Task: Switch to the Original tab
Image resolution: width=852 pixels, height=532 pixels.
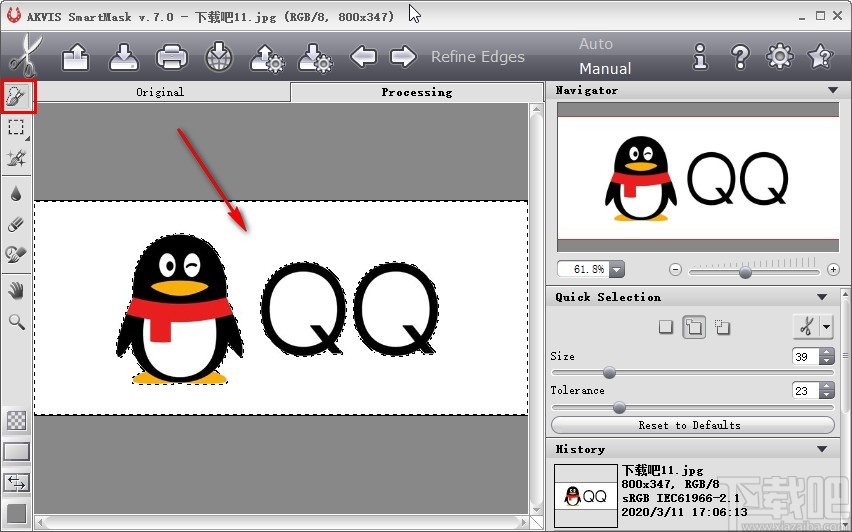Action: click(x=160, y=92)
